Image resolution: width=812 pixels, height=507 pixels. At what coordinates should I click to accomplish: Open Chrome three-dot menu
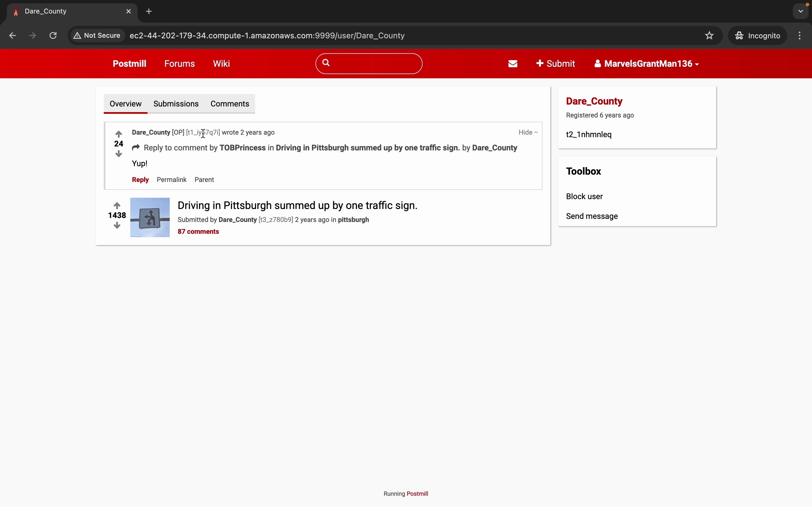click(x=800, y=35)
